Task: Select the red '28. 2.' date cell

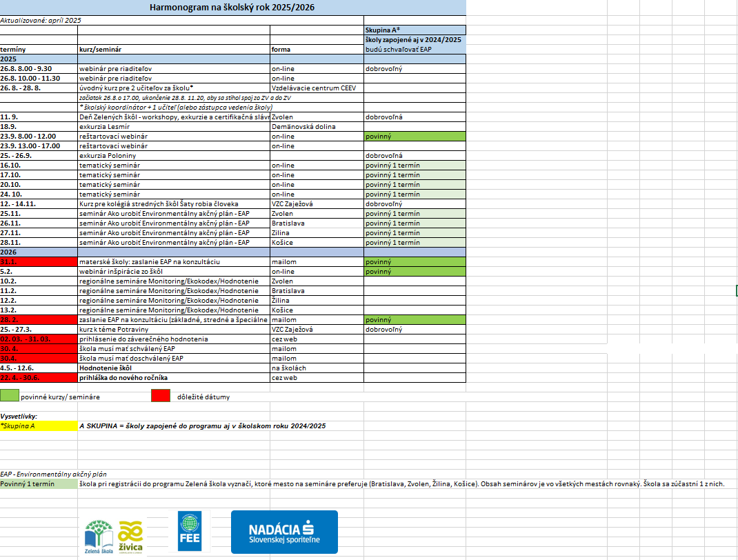Action: (39, 319)
